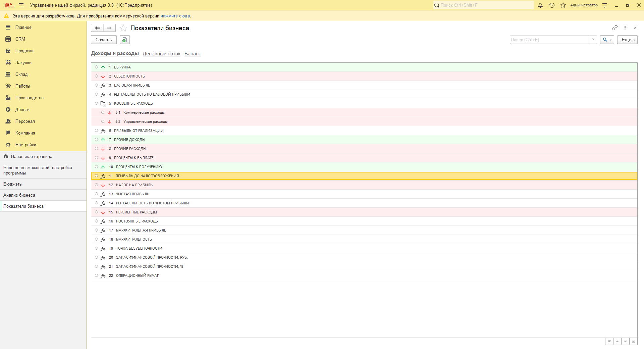Add page to favorites with star icon

click(123, 28)
